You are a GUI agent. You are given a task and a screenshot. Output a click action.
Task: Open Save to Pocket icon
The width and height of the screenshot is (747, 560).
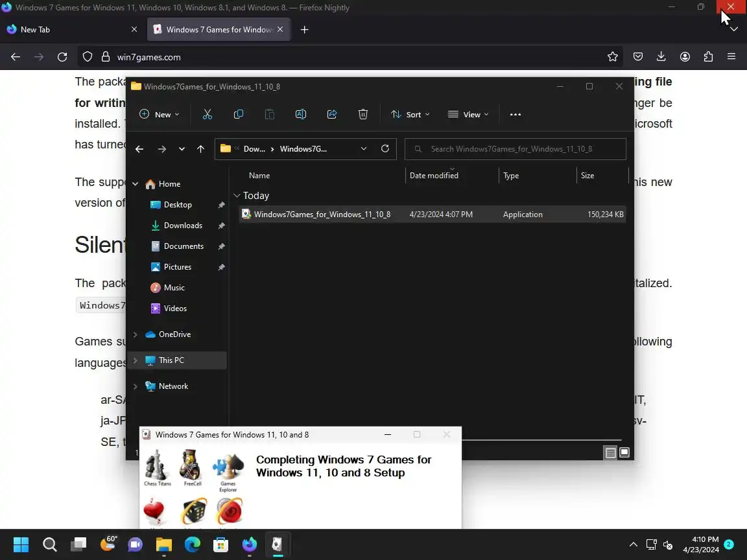click(x=638, y=57)
